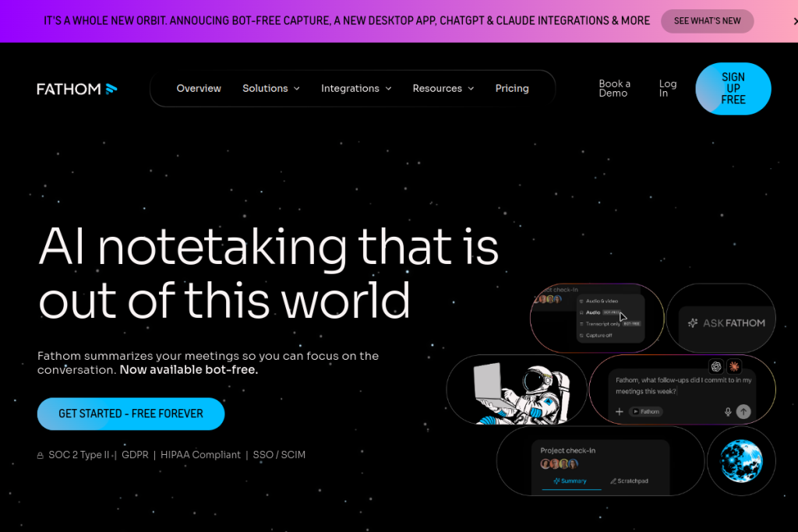Viewport: 798px width, 532px height.
Task: Expand the Resources dropdown chevron
Action: (471, 89)
